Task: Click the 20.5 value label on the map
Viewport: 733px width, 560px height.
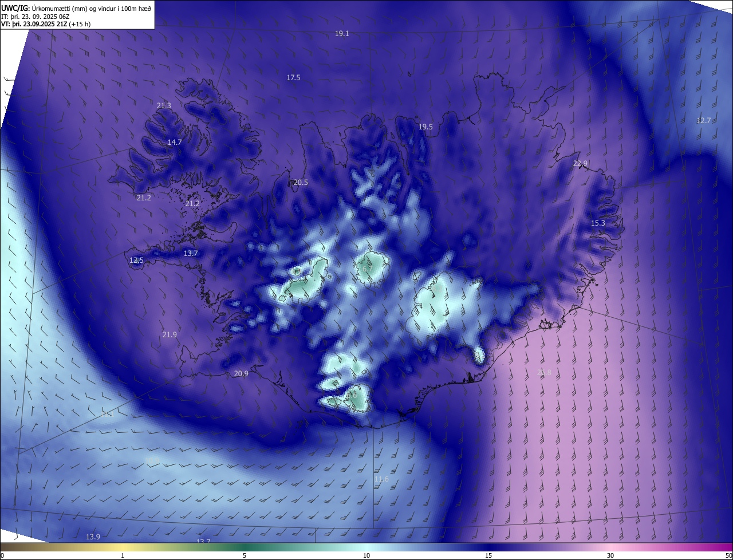Action: point(301,183)
